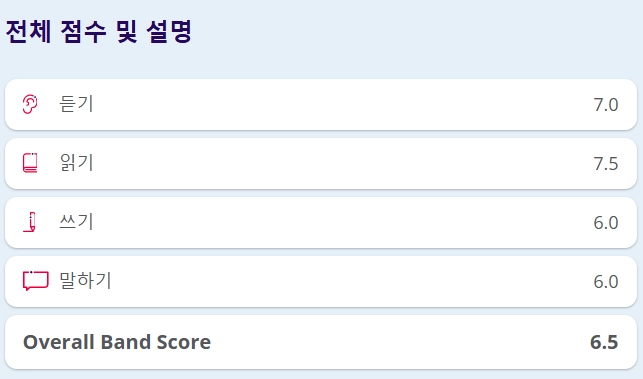Click the 말하기 label text
643x379 pixels.
tap(85, 281)
